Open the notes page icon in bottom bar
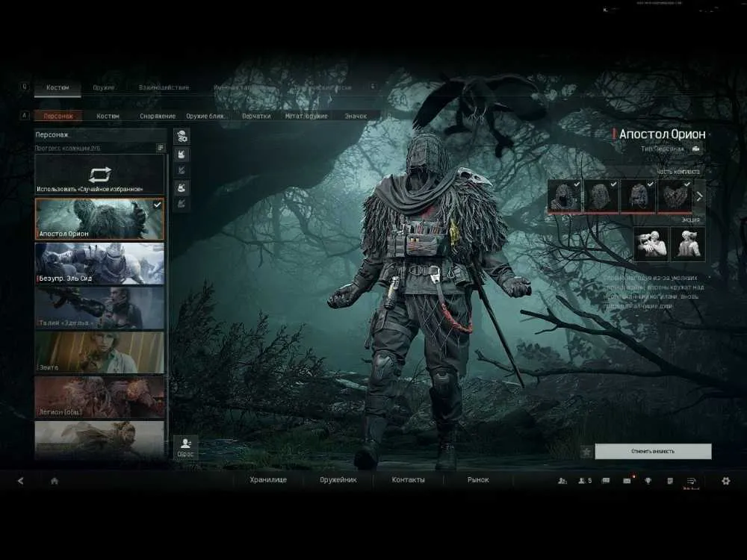747x560 pixels. [670, 481]
